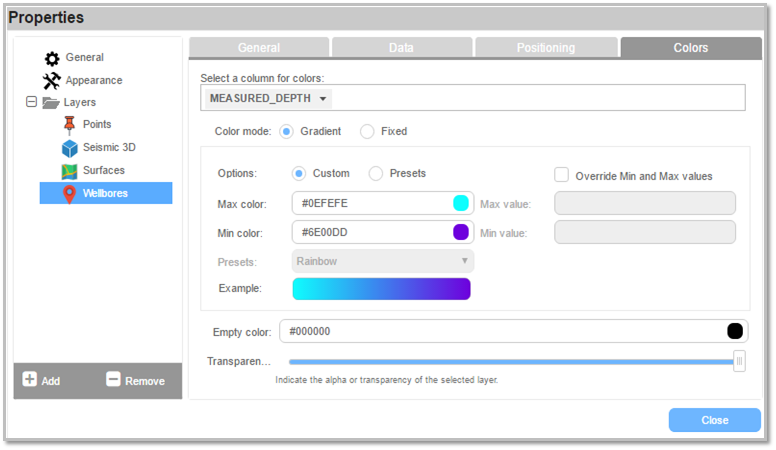Image resolution: width=776 pixels, height=450 pixels.
Task: Collapse the Layers tree node
Action: pos(31,102)
